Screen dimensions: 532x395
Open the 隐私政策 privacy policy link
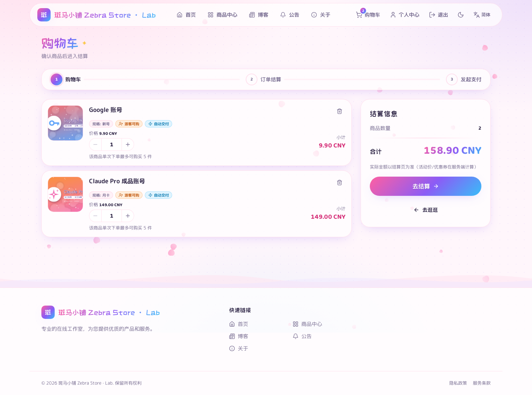pos(458,383)
